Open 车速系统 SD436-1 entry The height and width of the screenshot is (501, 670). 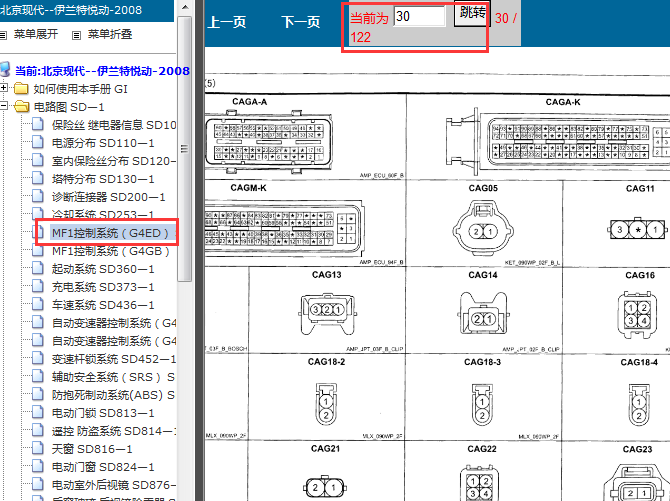point(103,305)
